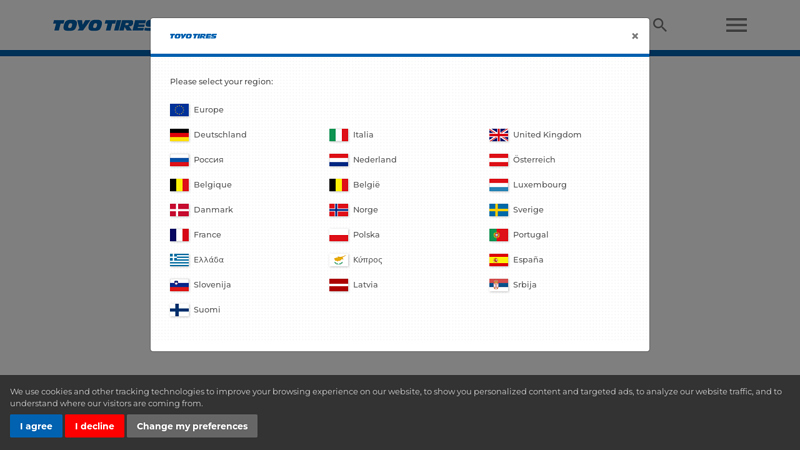The image size is (800, 450).
Task: Accept cookies with I agree button
Action: (x=36, y=426)
